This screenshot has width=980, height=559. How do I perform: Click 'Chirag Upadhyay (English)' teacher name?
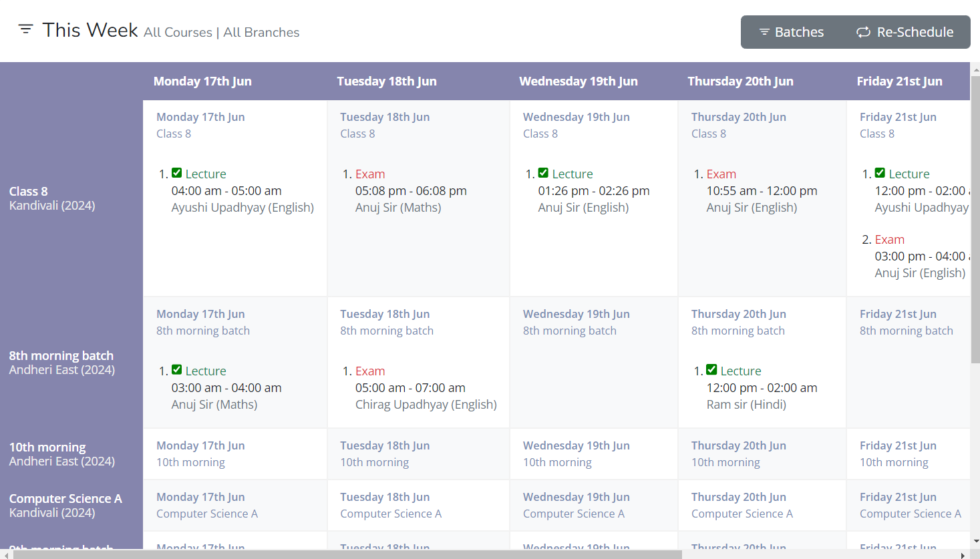[426, 405]
